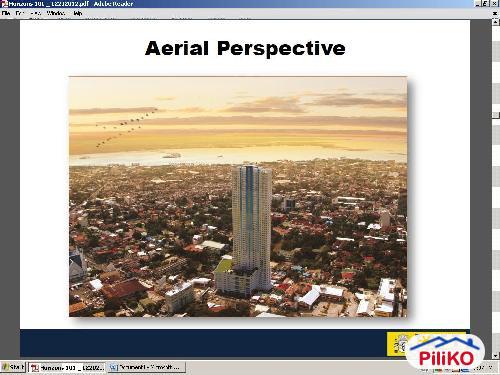This screenshot has height=375, width=500.
Task: Click the vertical scrollbar thumb
Action: tap(496, 115)
